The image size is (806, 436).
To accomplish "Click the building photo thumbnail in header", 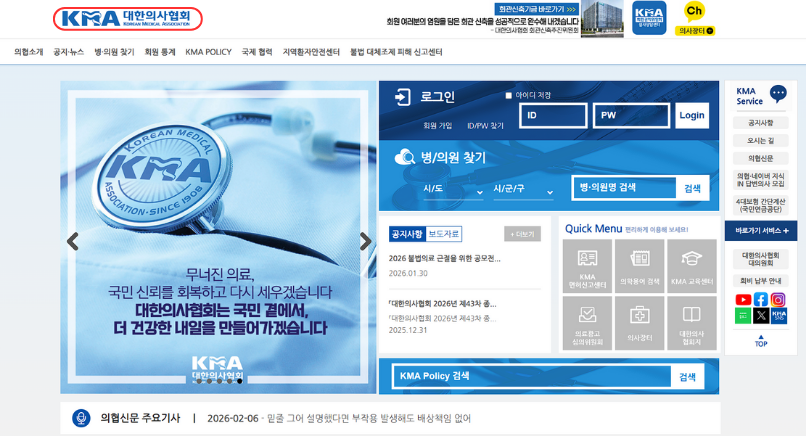I will tap(602, 19).
